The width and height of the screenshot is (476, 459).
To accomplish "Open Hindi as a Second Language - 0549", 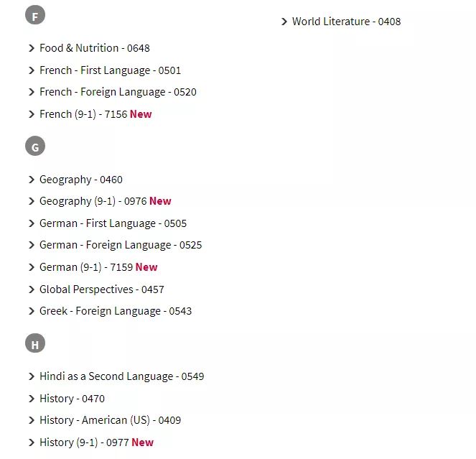I will pos(122,376).
